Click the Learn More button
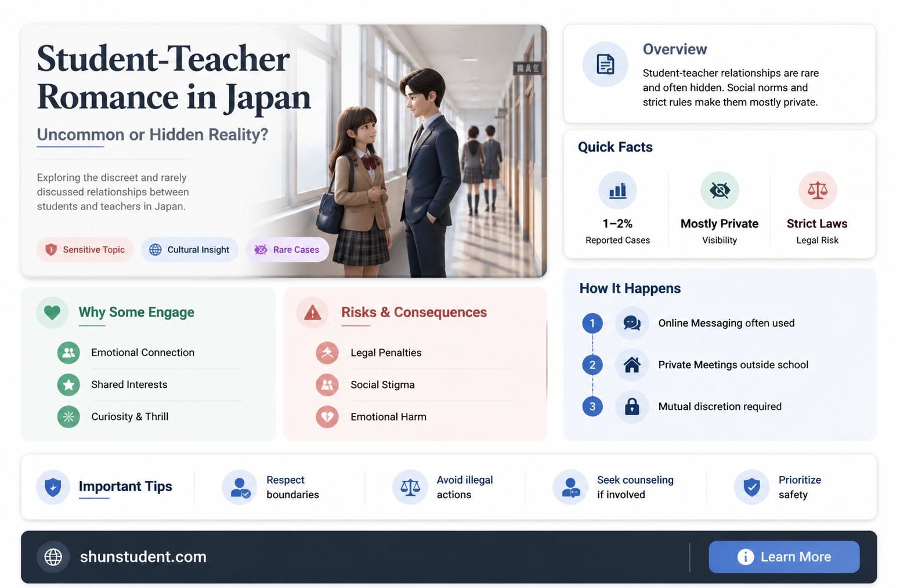Viewport: 900px width, 588px height. coord(784,557)
